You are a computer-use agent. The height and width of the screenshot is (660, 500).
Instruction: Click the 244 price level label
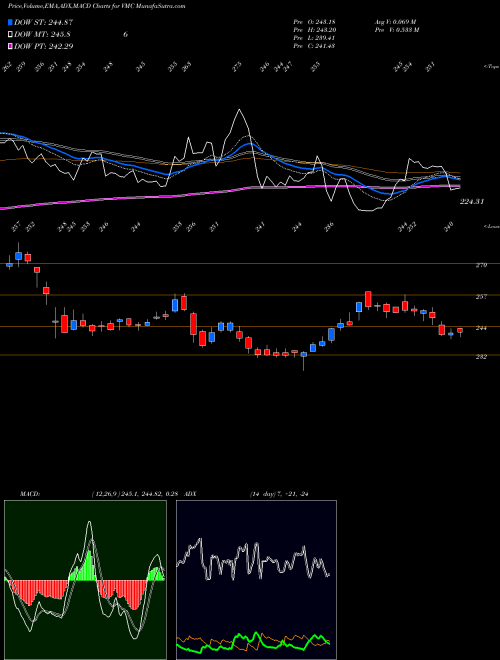coord(481,328)
